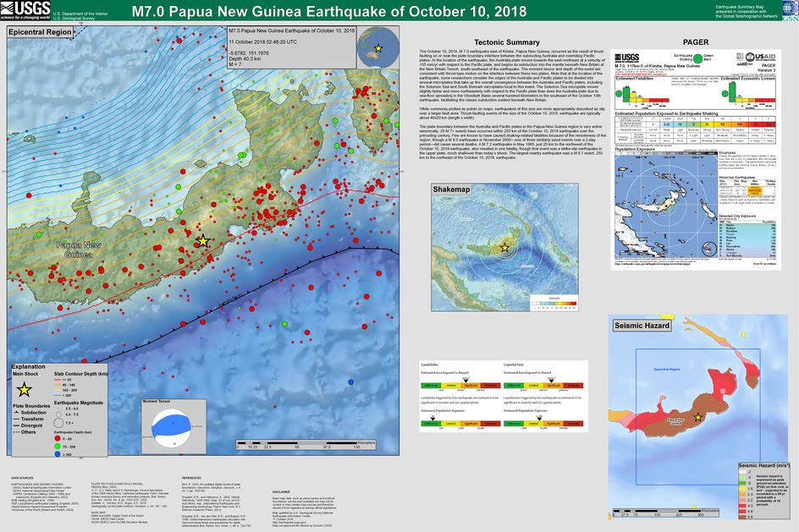This screenshot has width=799, height=532.
Task: Click the USGS logo in the header
Action: pyautogui.click(x=28, y=12)
